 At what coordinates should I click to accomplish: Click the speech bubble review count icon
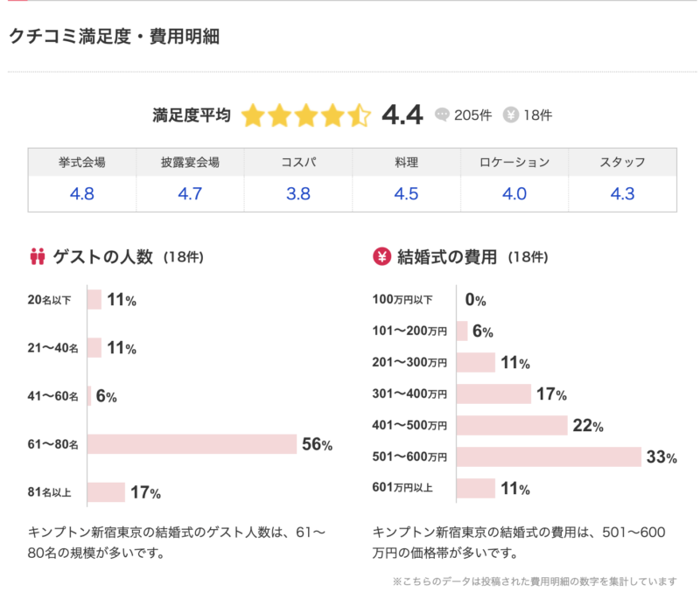point(443,115)
